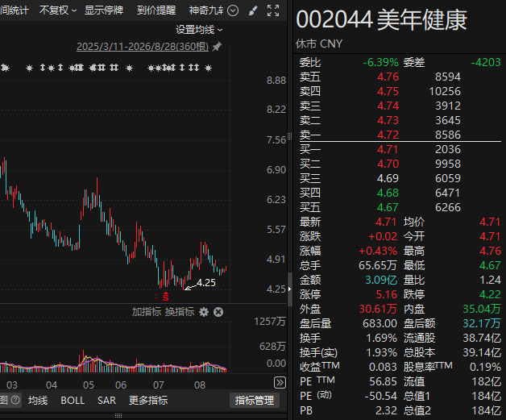Screen dimensions: 506x420
Task: Click the 05 month axis label
Action: 89,385
